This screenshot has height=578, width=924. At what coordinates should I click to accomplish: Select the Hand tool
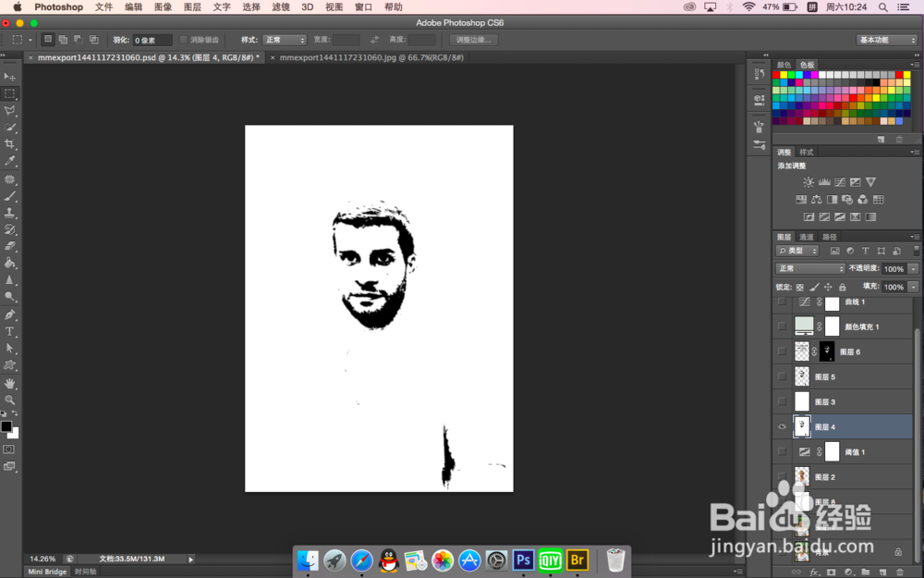click(10, 384)
